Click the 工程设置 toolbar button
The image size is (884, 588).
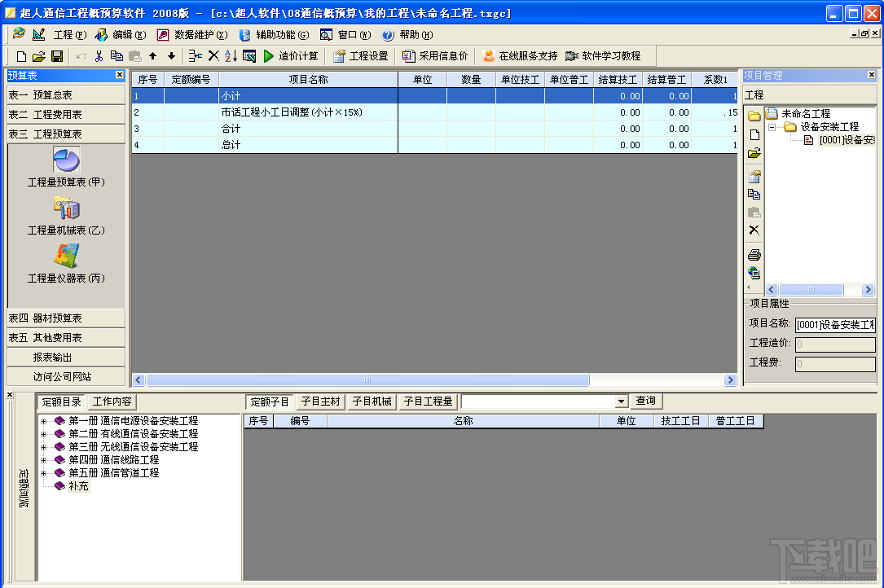coord(362,56)
